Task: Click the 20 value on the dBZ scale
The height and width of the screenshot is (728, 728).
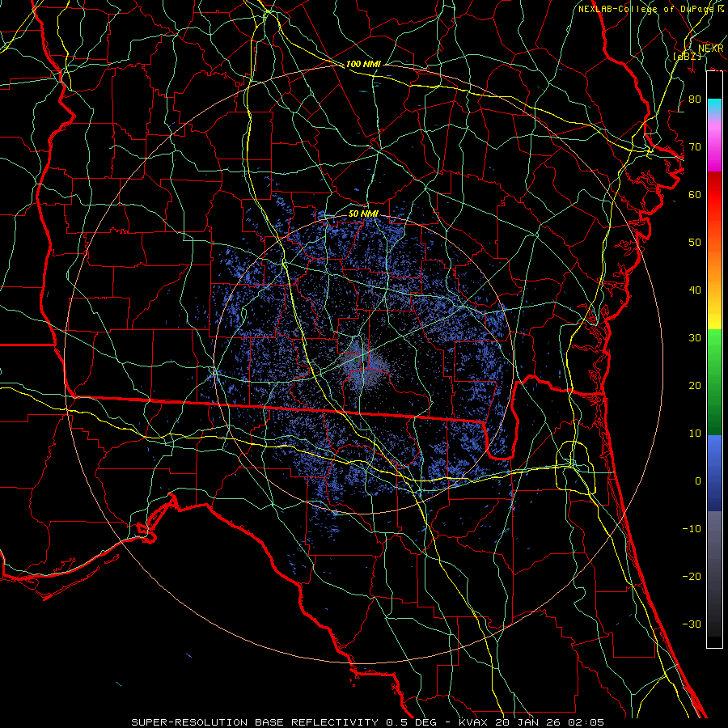Action: point(695,386)
